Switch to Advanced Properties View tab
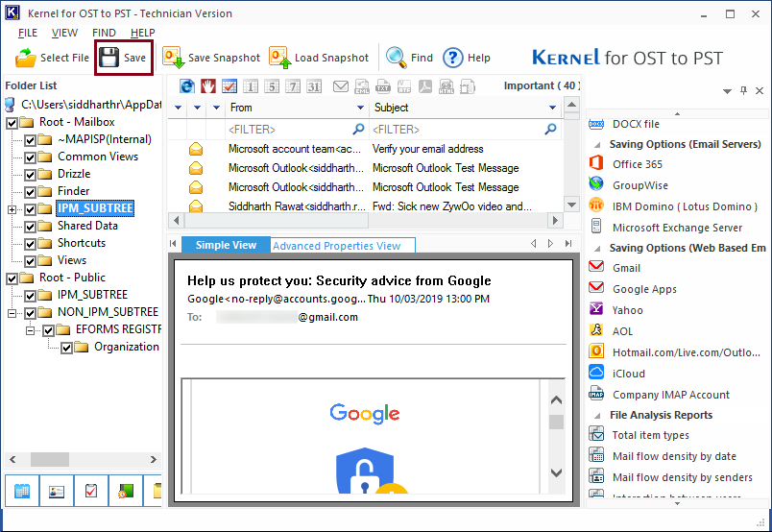 (x=336, y=246)
